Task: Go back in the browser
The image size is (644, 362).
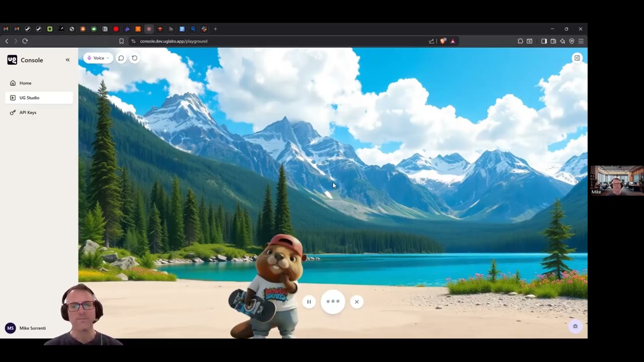Action: 7,41
